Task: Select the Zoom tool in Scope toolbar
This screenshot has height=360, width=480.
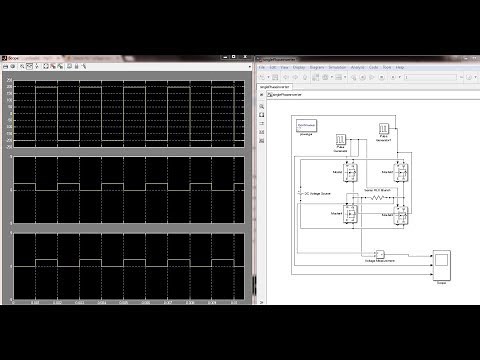Action: 22,67
